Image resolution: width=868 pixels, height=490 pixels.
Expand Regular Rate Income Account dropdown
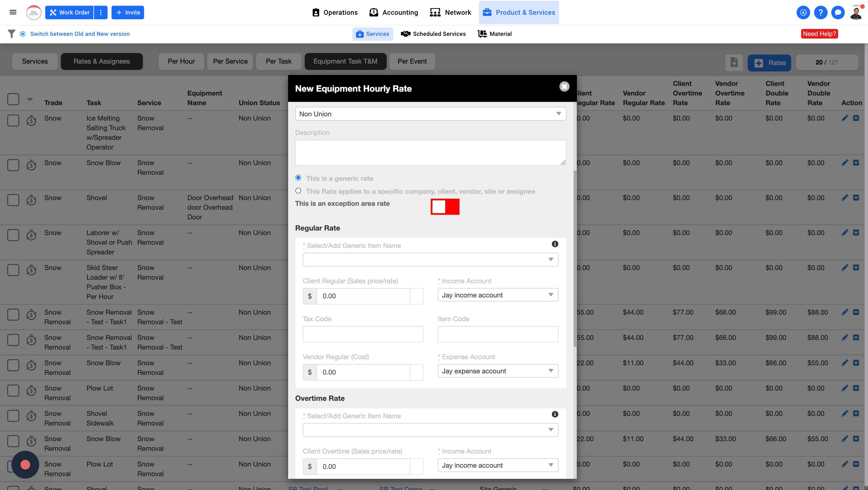pos(498,295)
